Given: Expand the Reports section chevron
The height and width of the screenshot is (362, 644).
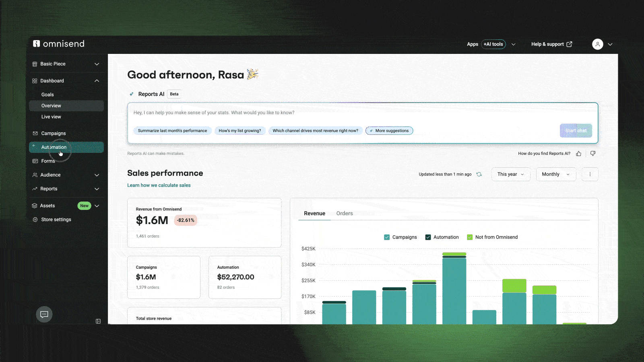Looking at the screenshot, I should 97,189.
